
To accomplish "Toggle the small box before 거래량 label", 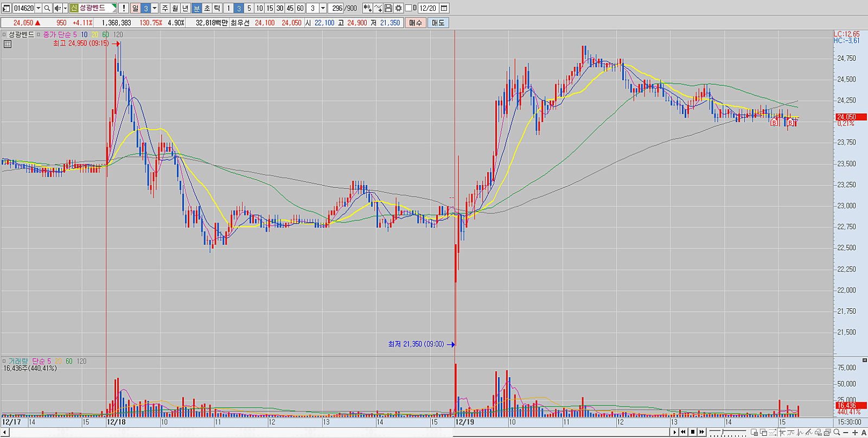I will (4, 361).
